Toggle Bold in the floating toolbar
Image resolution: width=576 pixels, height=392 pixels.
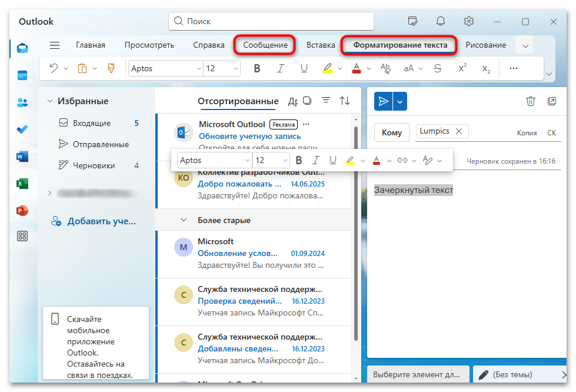click(299, 160)
